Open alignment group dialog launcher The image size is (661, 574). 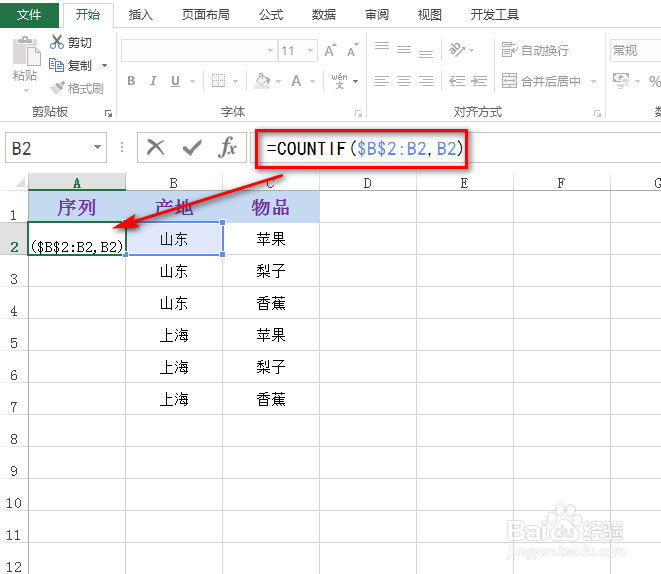coord(597,113)
